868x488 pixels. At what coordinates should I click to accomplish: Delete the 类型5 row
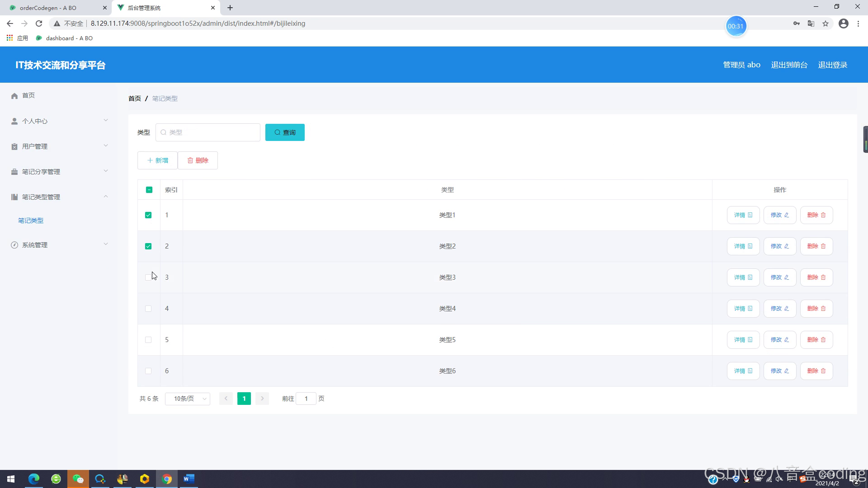816,340
